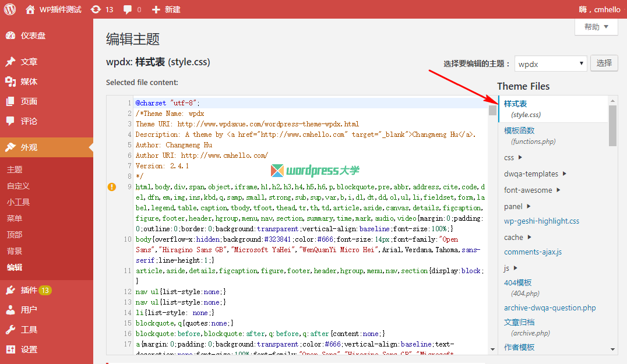Viewport: 627px width, 364px height.
Task: Click the Theme Files scroll-down arrow
Action: coord(612,349)
